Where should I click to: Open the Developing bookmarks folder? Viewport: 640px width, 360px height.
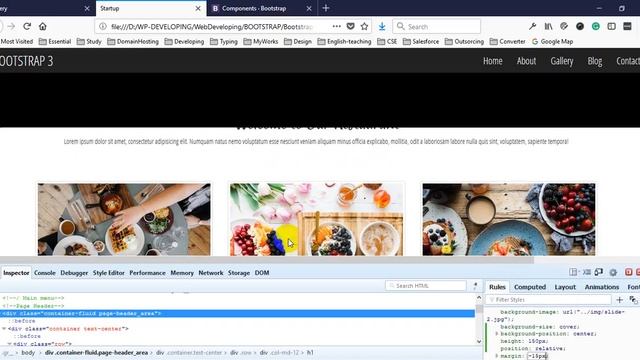tap(184, 42)
